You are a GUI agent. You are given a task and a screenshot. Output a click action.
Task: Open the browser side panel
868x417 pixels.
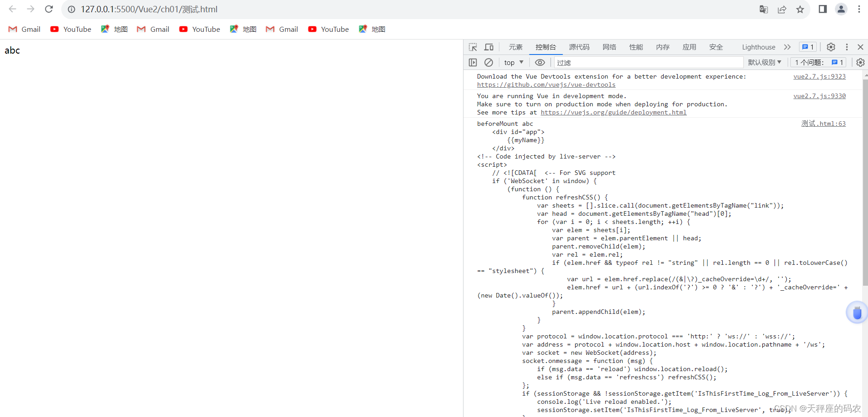823,9
